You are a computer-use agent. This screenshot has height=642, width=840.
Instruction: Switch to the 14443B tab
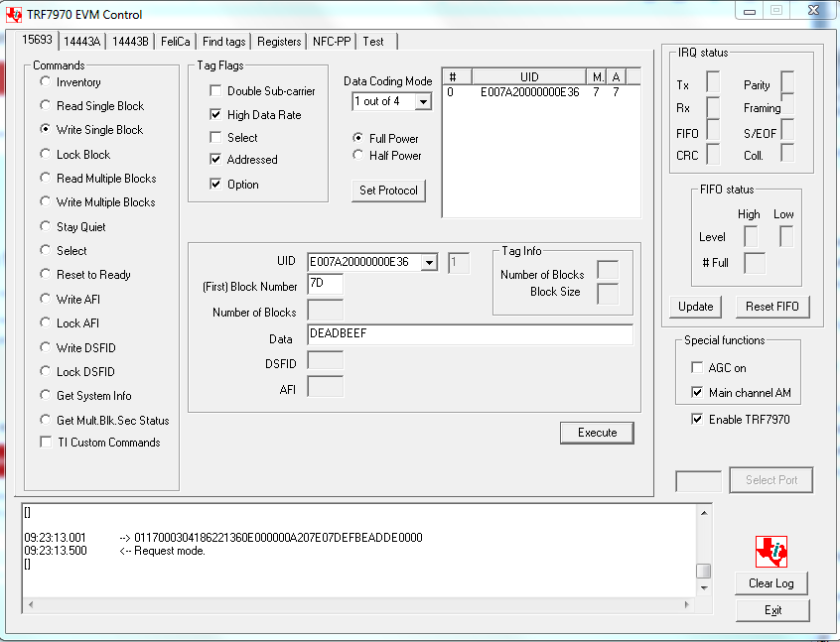click(130, 42)
